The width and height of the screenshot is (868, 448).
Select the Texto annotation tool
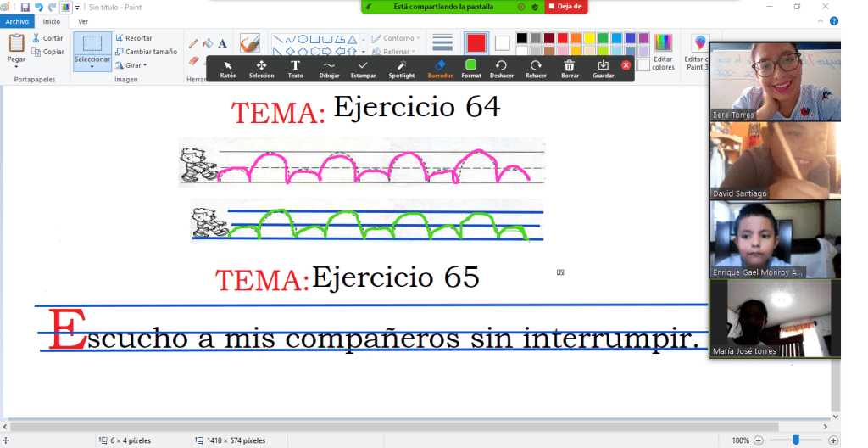[295, 68]
